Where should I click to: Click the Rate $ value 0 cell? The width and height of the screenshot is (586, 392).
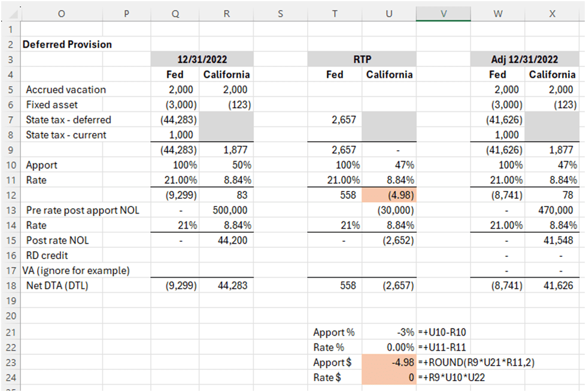(389, 378)
